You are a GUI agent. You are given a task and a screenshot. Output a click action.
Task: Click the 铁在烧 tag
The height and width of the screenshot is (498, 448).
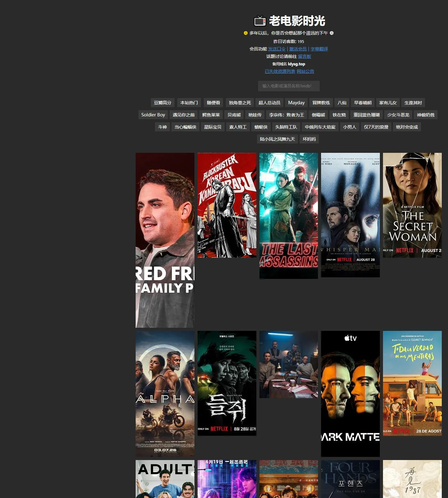point(339,115)
